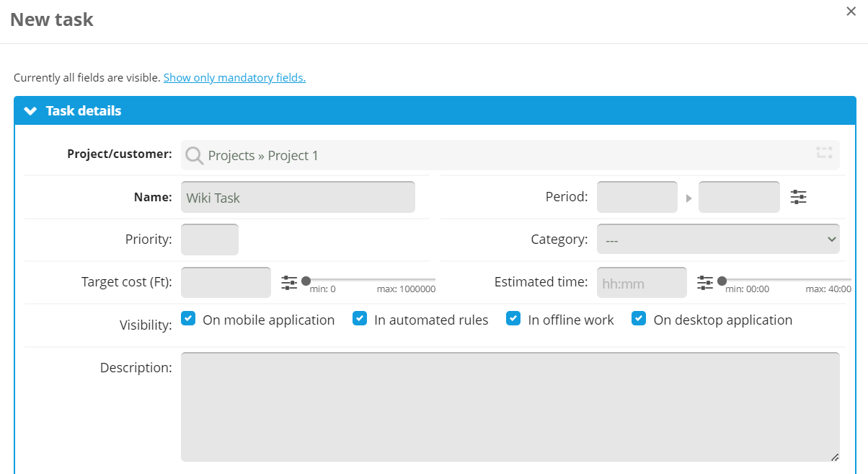The width and height of the screenshot is (868, 474).
Task: Click the Estimated time slider handle
Action: pyautogui.click(x=722, y=281)
